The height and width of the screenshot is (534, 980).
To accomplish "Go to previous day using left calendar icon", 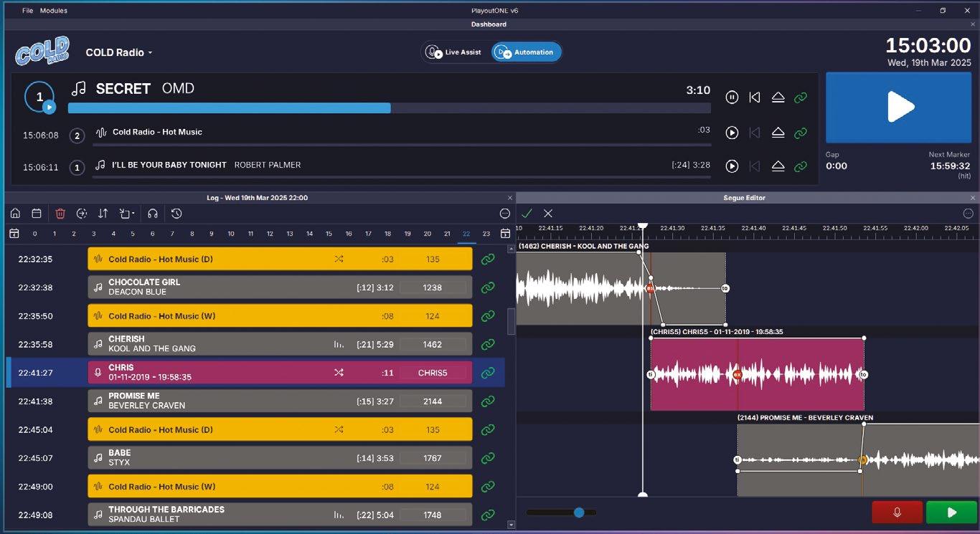I will (x=14, y=234).
